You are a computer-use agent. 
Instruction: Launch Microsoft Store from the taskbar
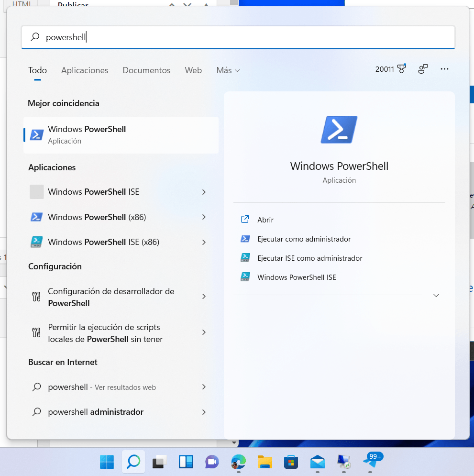291,462
